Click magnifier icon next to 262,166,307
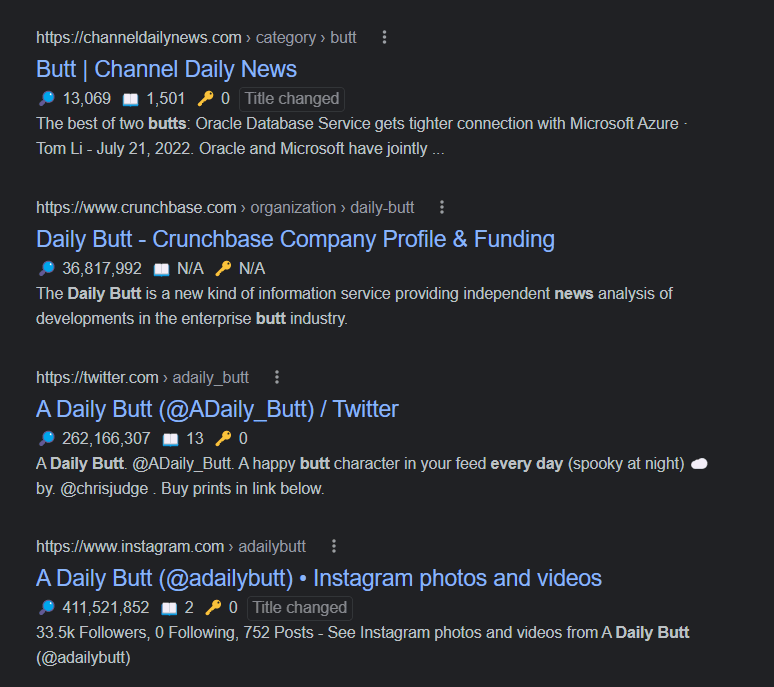 coord(47,438)
